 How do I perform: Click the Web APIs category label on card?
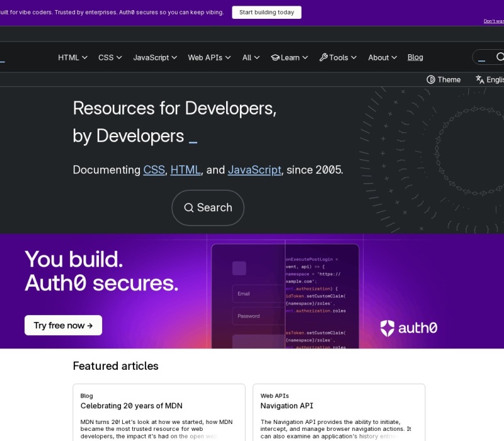[x=275, y=396]
